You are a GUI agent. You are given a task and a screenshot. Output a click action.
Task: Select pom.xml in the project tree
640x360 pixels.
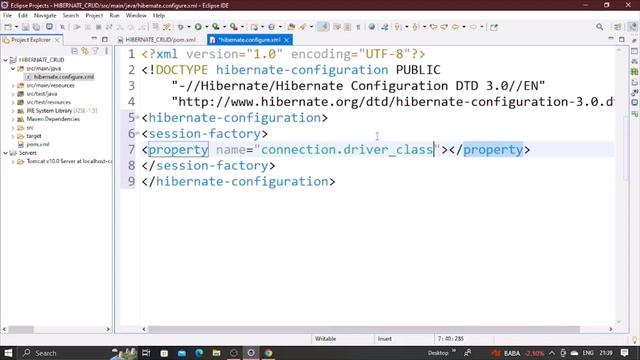tap(38, 144)
